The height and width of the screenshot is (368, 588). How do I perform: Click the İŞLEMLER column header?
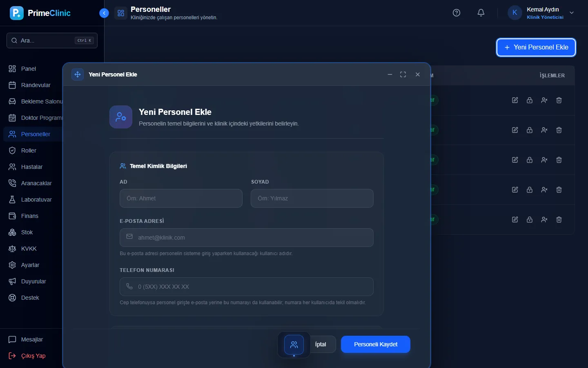552,76
